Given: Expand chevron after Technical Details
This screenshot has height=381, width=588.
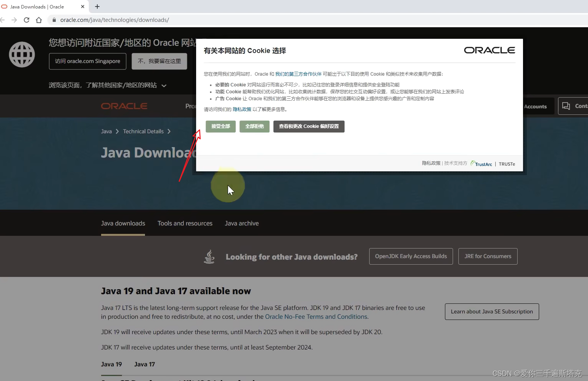Looking at the screenshot, I should click(x=169, y=131).
